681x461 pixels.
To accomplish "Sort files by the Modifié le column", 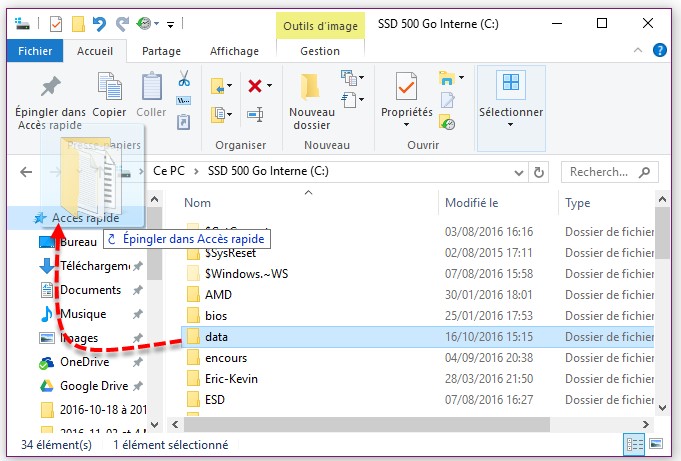I will [472, 203].
